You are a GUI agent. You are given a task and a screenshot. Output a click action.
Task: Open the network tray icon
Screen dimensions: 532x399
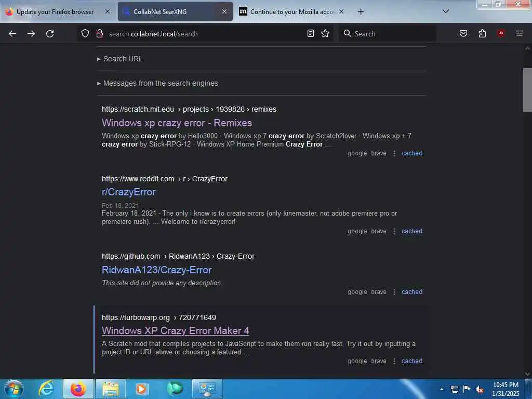coord(454,389)
